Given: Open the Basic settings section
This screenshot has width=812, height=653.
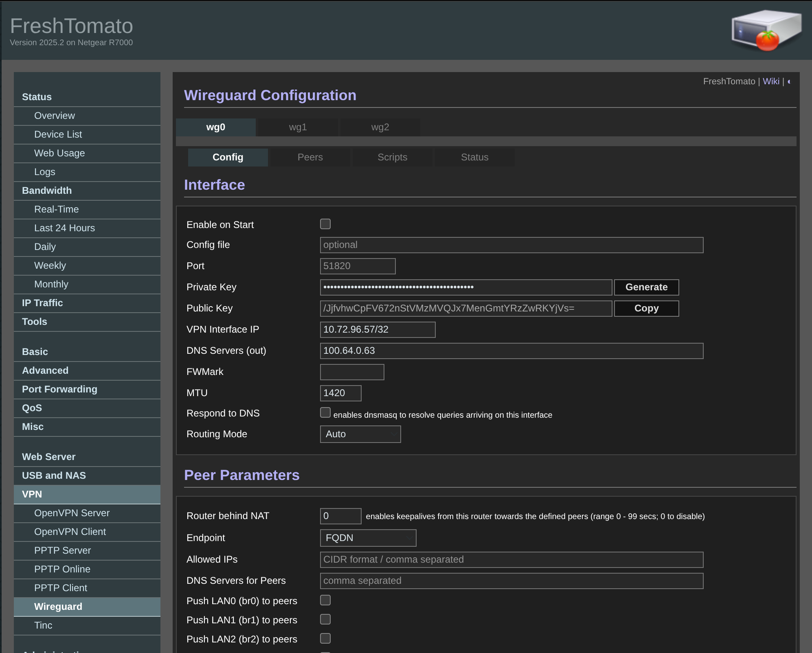Looking at the screenshot, I should 87,352.
